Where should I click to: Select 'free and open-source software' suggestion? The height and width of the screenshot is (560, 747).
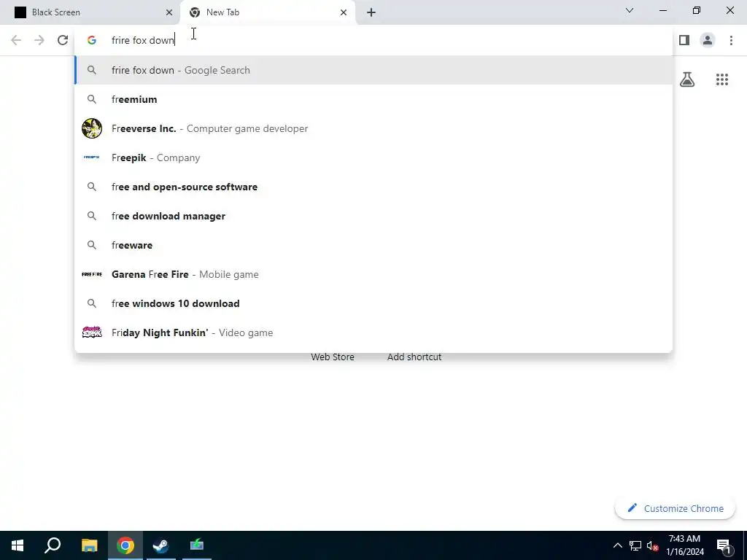[374, 187]
